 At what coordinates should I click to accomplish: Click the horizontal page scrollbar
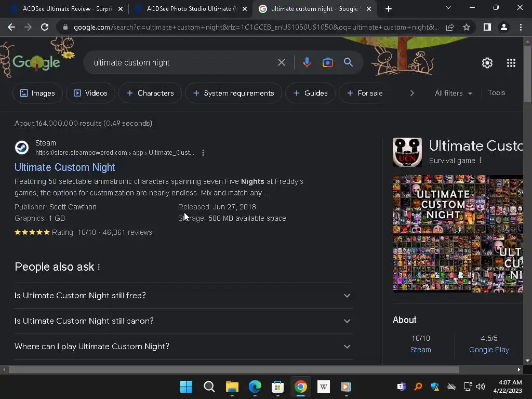234,369
